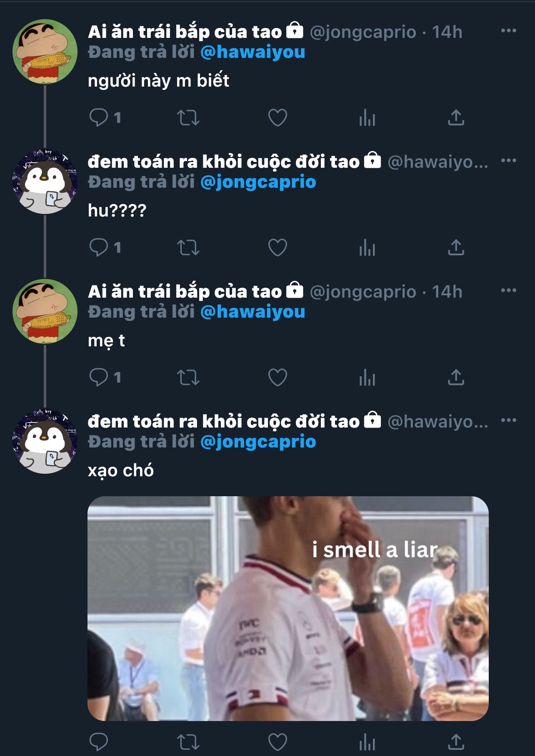Screen dimensions: 535x756
Task: Like the "mẹ t" tweet
Action: point(277,377)
